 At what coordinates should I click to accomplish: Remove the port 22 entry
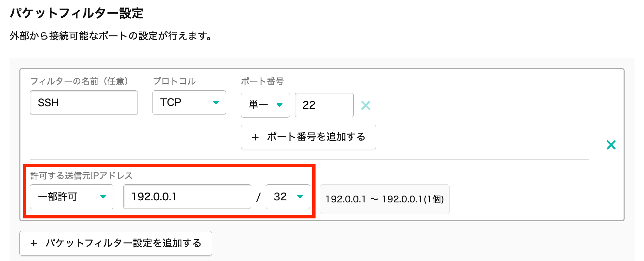(x=366, y=105)
